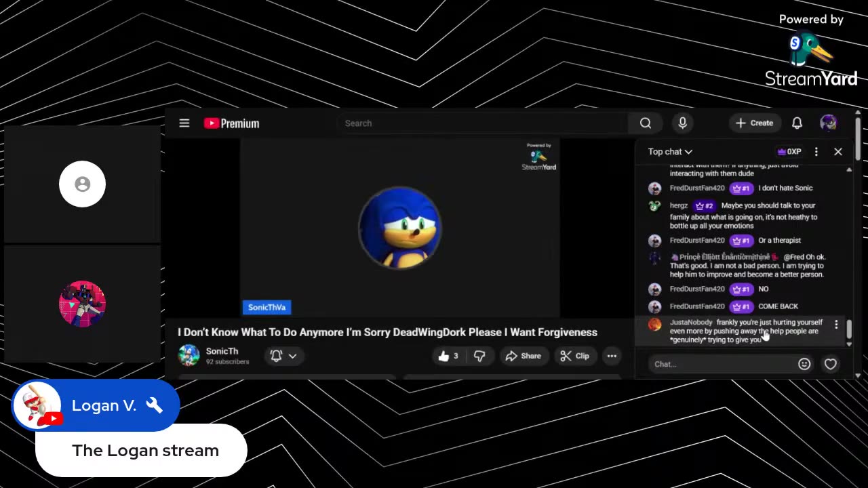Dislike the video with thumbs down
This screenshot has height=488, width=868.
[479, 356]
